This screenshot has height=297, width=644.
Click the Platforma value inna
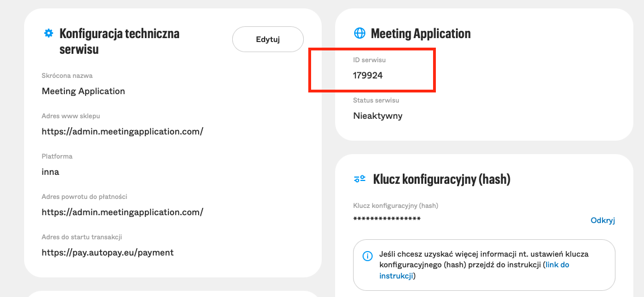pyautogui.click(x=50, y=172)
